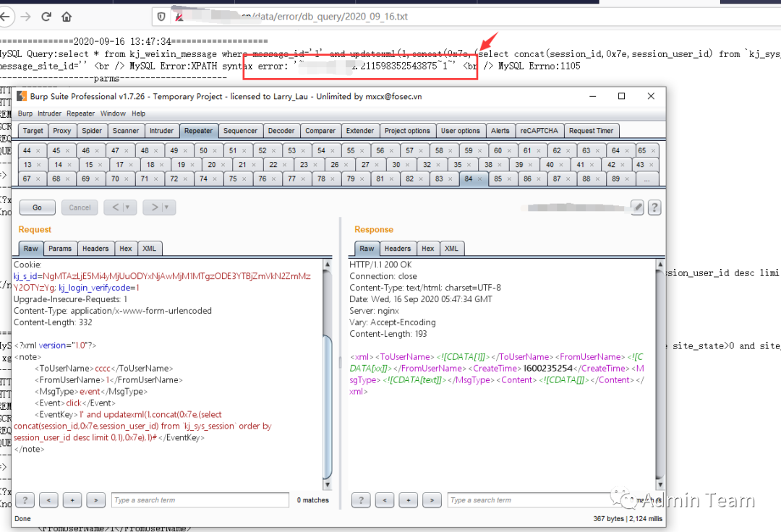Click request pane scrollbar up arrow
This screenshot has width=781, height=532.
click(x=328, y=265)
